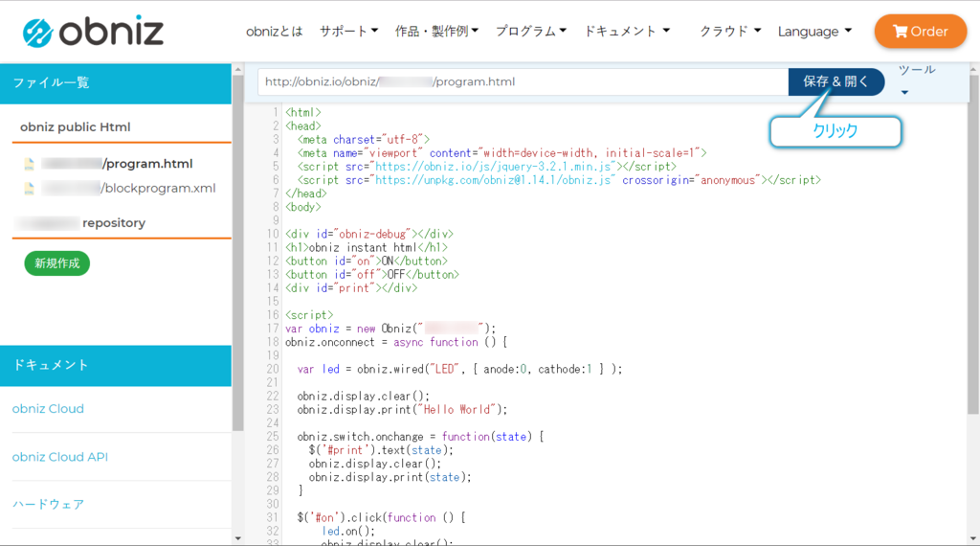Open the ハードウェア link
The height and width of the screenshot is (546, 980).
tap(48, 504)
